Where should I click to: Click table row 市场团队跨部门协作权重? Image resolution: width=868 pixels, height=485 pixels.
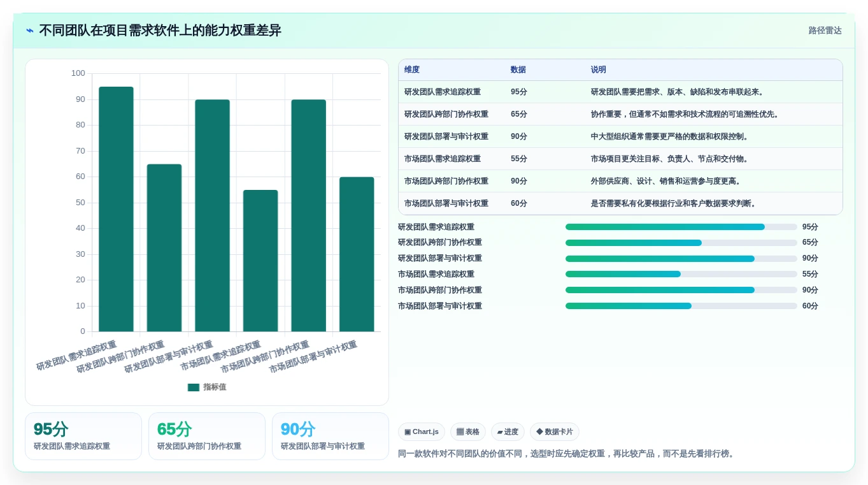(620, 181)
